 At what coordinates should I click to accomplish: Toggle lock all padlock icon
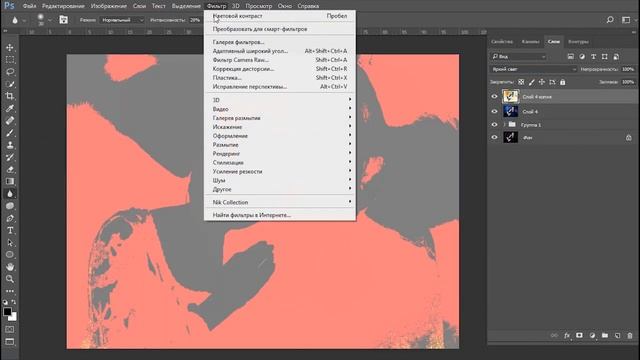[x=562, y=82]
